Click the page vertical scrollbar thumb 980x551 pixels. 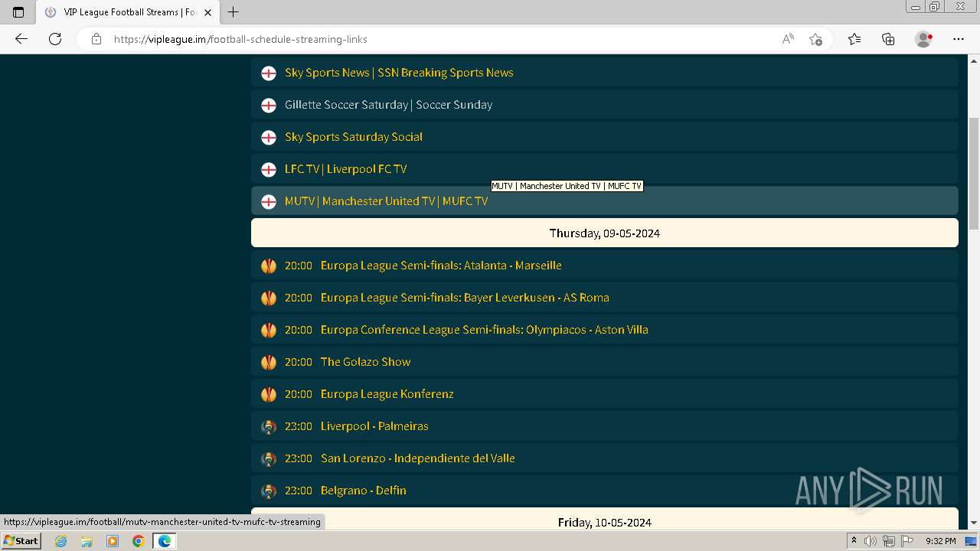974,173
